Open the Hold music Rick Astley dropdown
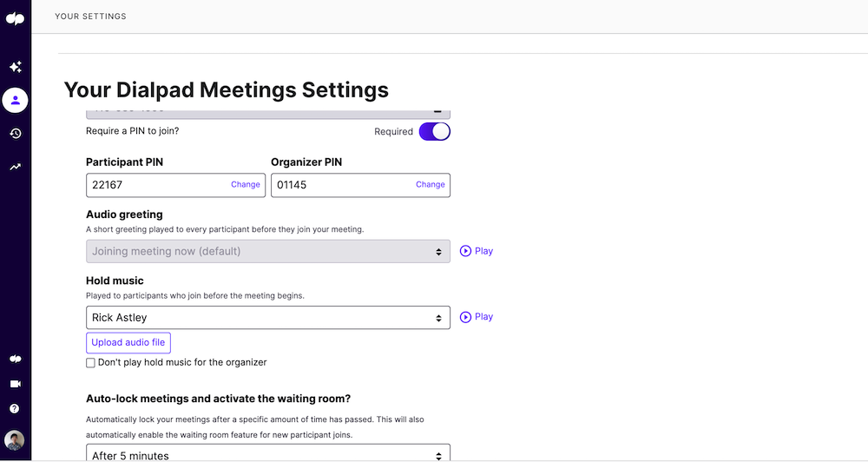This screenshot has height=462, width=868. pyautogui.click(x=268, y=318)
